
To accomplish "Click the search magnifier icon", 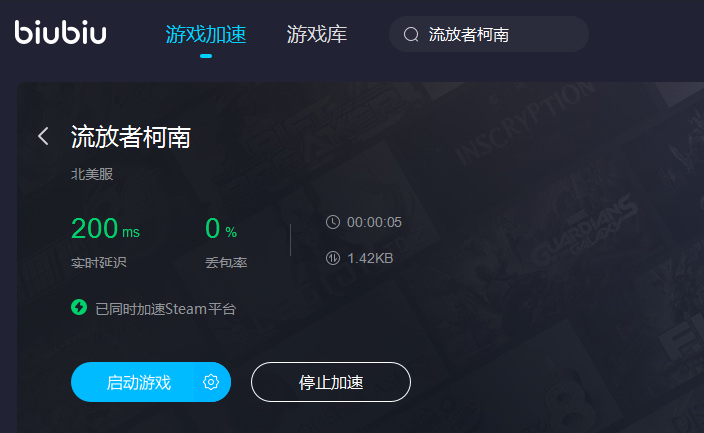I will click(x=411, y=35).
